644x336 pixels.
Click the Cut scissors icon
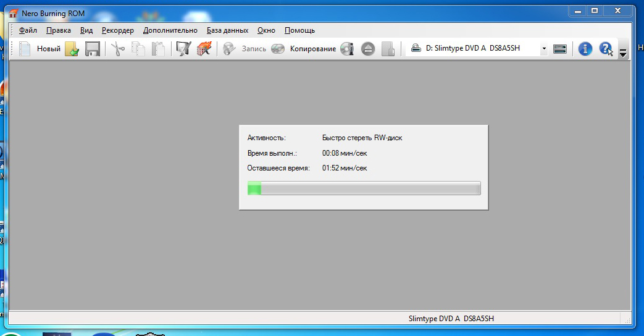118,49
